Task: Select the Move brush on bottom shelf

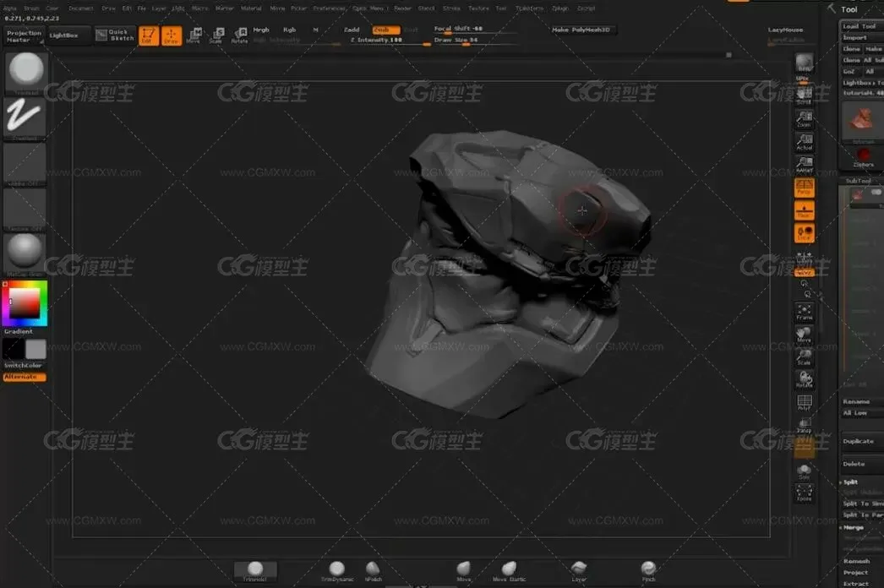Action: point(463,571)
